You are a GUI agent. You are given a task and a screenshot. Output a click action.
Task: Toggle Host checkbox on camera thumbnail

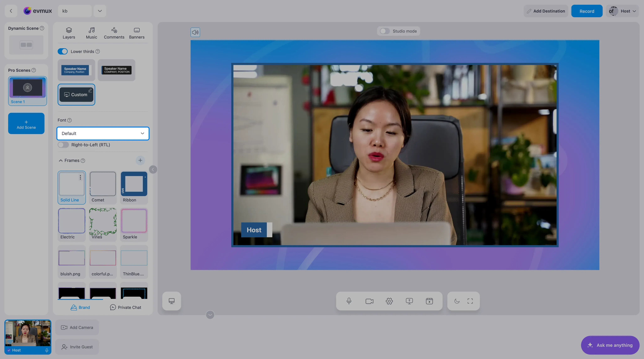pyautogui.click(x=9, y=350)
